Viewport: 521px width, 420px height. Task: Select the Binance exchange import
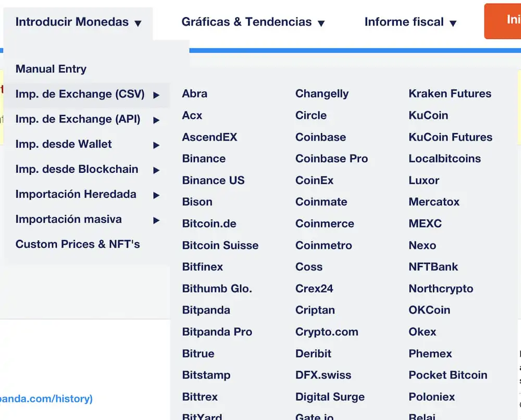(204, 158)
